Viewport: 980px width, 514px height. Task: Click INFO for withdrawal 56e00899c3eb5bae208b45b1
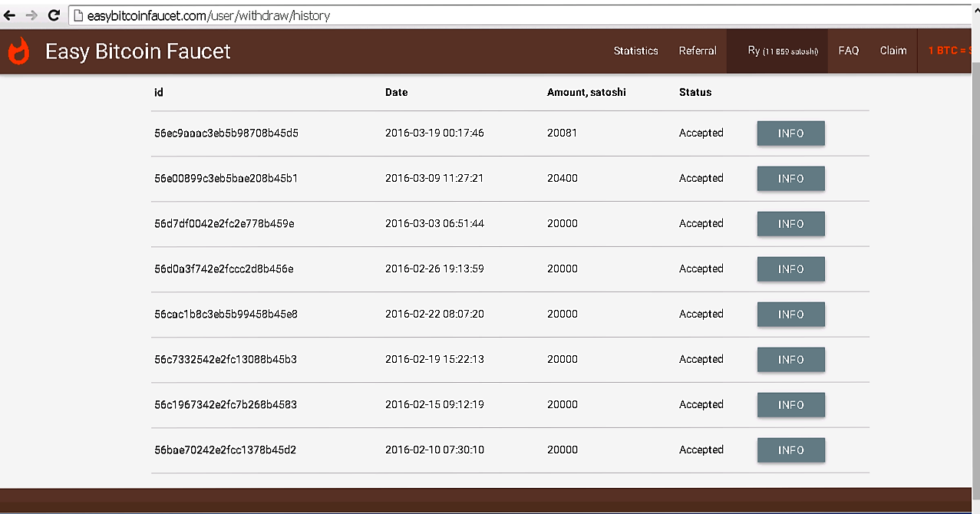[x=791, y=179]
